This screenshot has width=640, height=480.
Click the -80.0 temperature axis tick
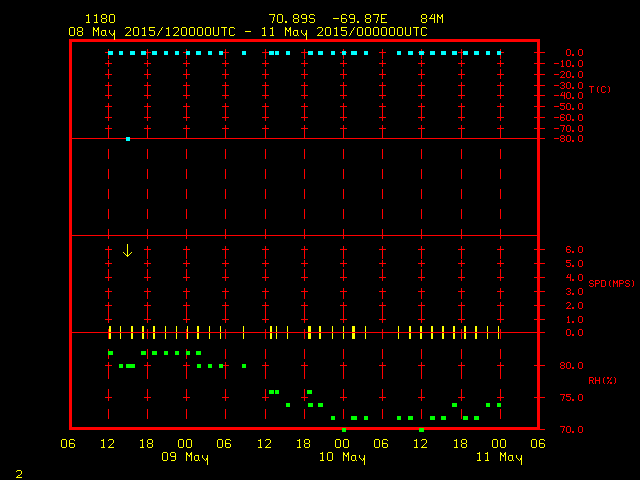tap(571, 139)
